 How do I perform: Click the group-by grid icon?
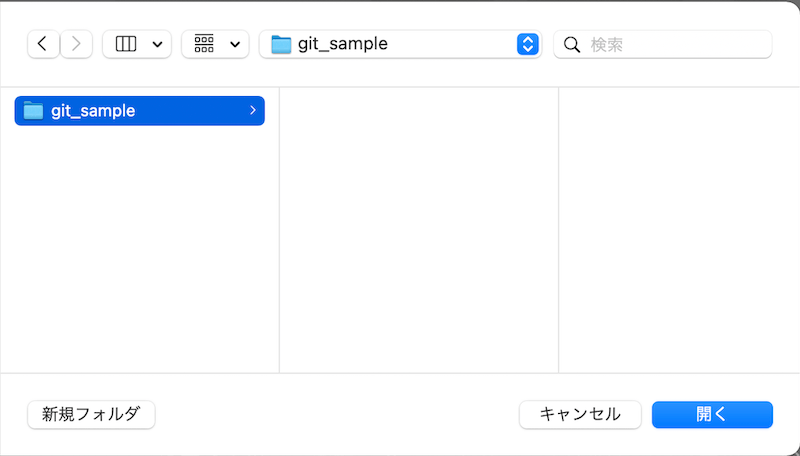(x=204, y=44)
